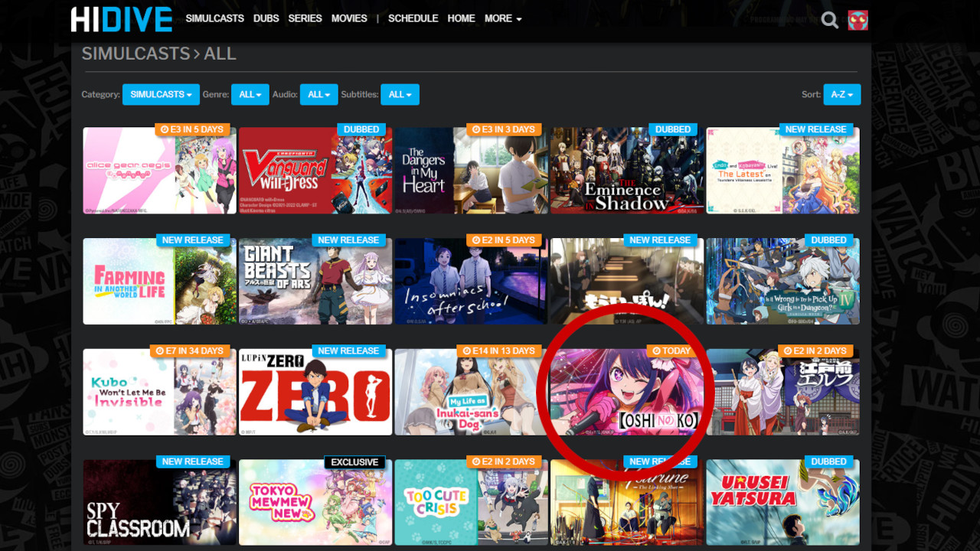Open the Farming in Another World thumbnail
Screen dimensions: 980x551
click(x=159, y=281)
